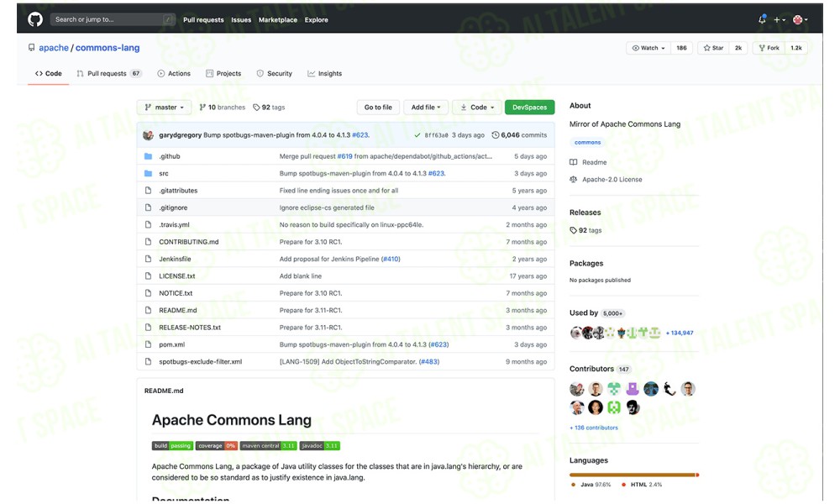
Task: Open the GitHub home logo
Action: pyautogui.click(x=35, y=19)
